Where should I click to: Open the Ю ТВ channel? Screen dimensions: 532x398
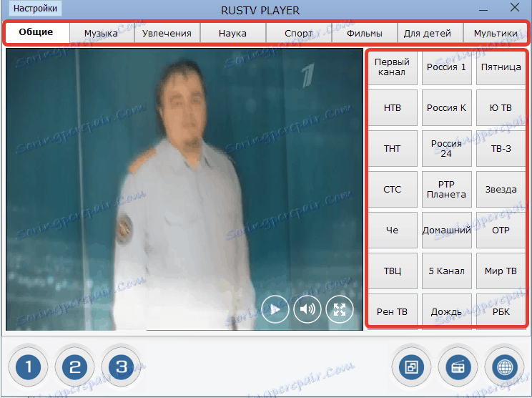pyautogui.click(x=501, y=108)
